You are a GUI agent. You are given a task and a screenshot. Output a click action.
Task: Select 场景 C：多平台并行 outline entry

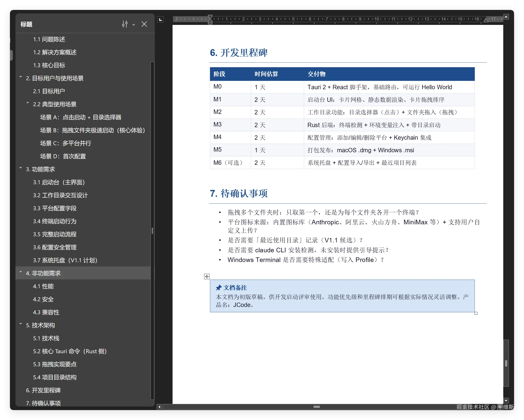tap(66, 143)
